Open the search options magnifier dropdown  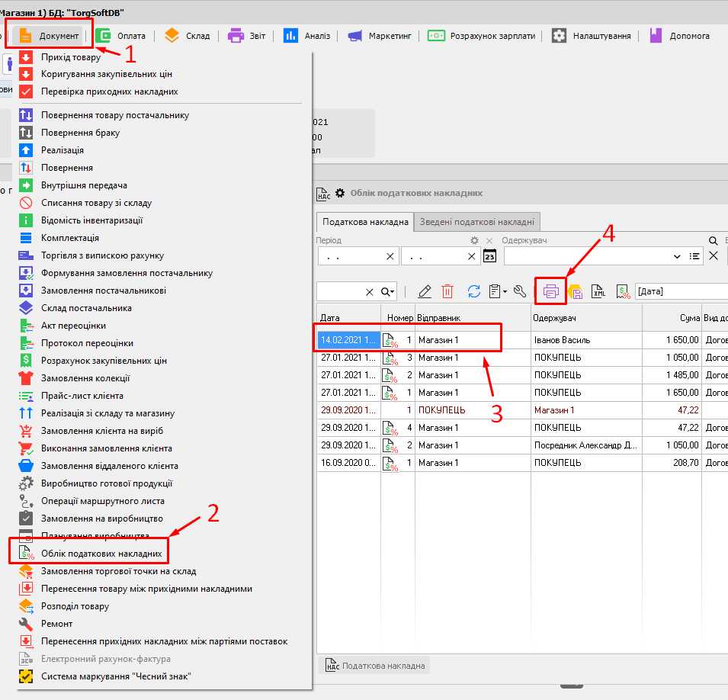click(x=388, y=291)
